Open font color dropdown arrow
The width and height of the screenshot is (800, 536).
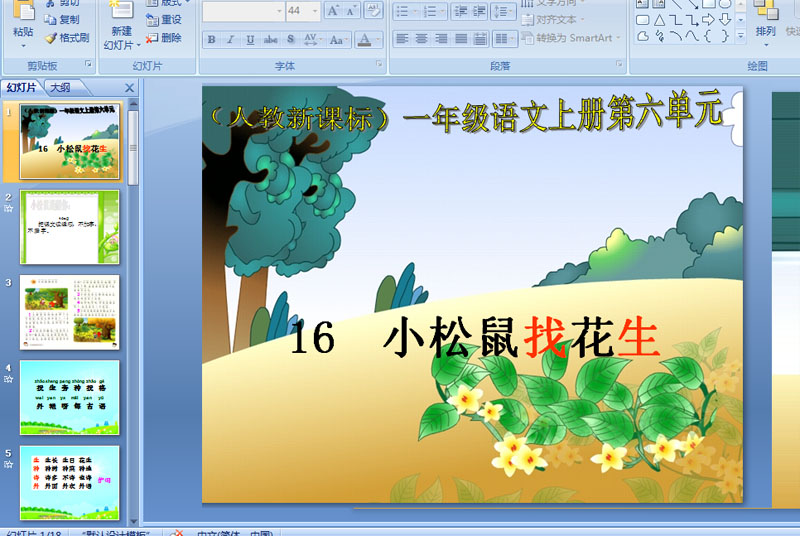pyautogui.click(x=378, y=39)
